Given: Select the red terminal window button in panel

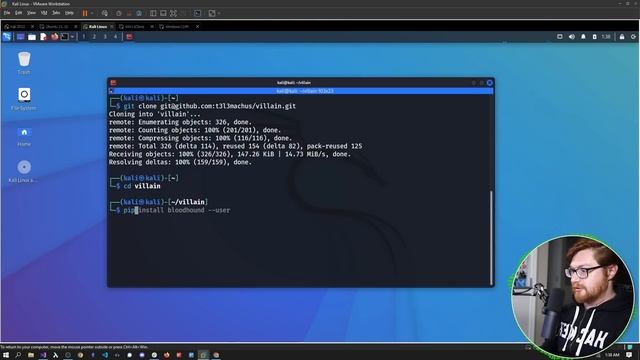Looking at the screenshot, I should point(129,37).
